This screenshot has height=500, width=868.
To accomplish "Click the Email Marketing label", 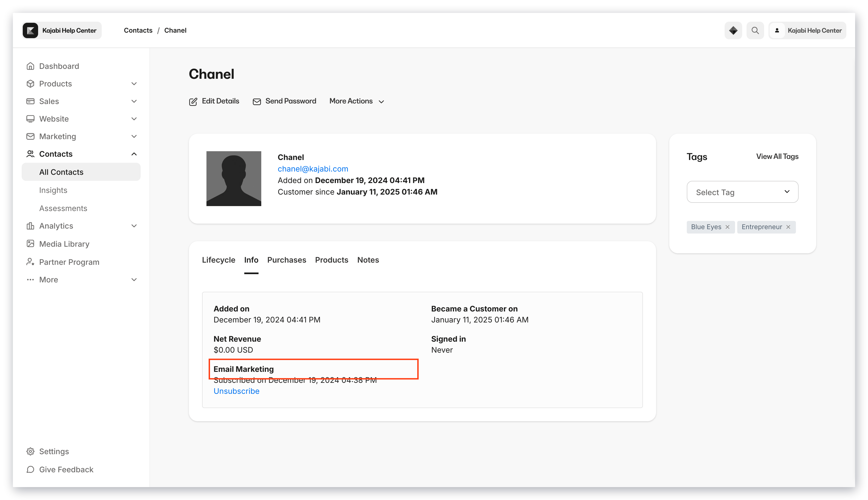I will click(x=243, y=369).
